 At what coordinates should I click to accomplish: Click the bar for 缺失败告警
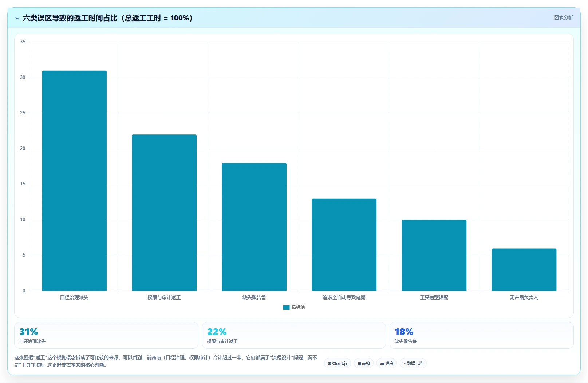pos(254,227)
